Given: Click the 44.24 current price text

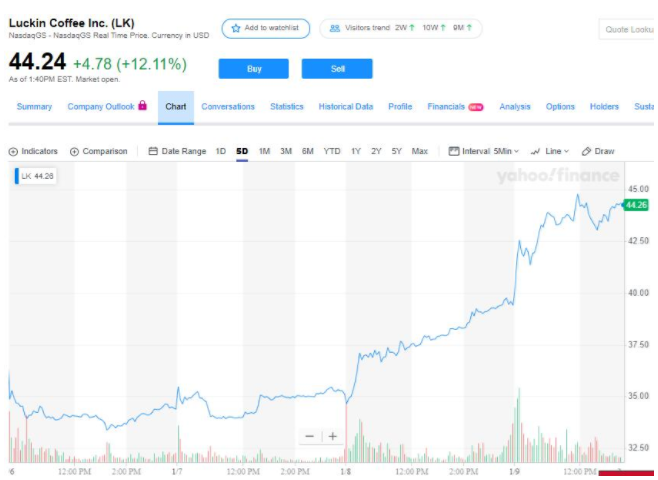Looking at the screenshot, I should click(37, 62).
